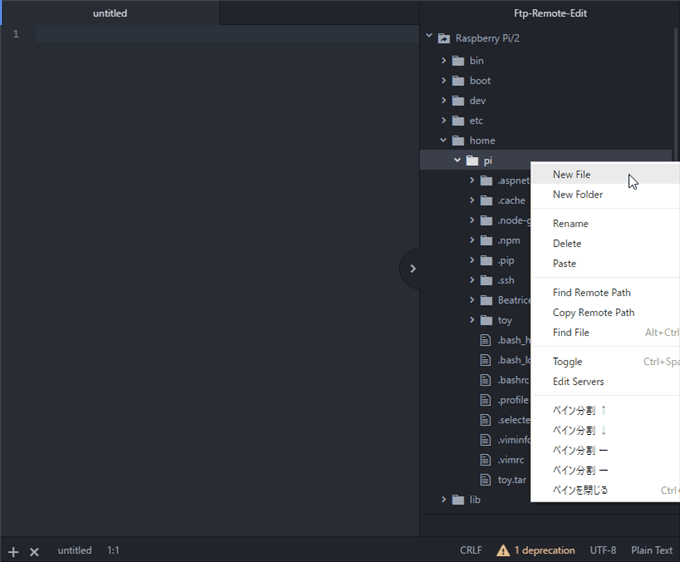The height and width of the screenshot is (562, 680).
Task: Click the lib folder icon
Action: click(x=458, y=500)
